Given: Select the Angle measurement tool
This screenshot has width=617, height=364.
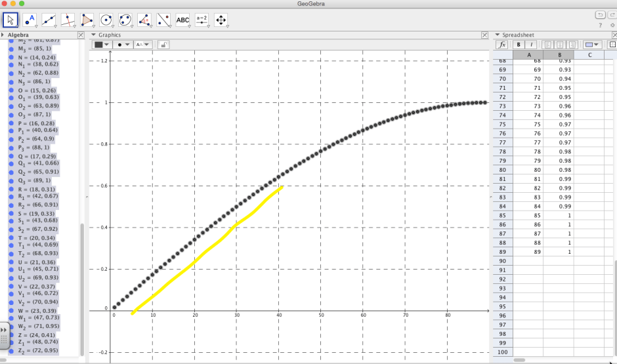Looking at the screenshot, I should [x=144, y=20].
